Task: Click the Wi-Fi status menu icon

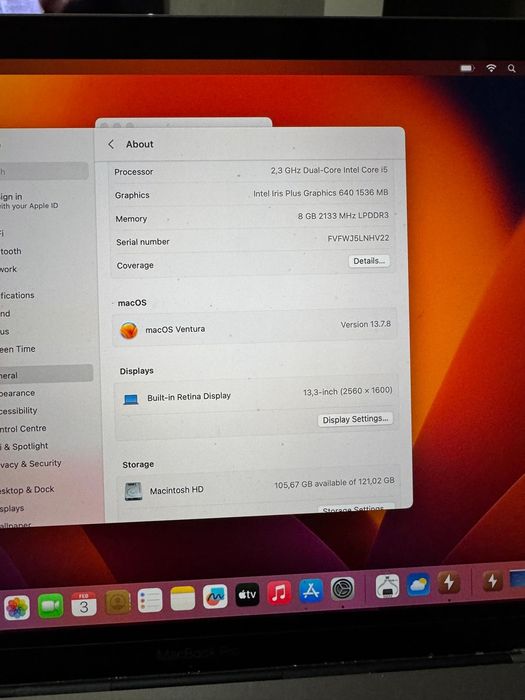Action: pos(491,68)
